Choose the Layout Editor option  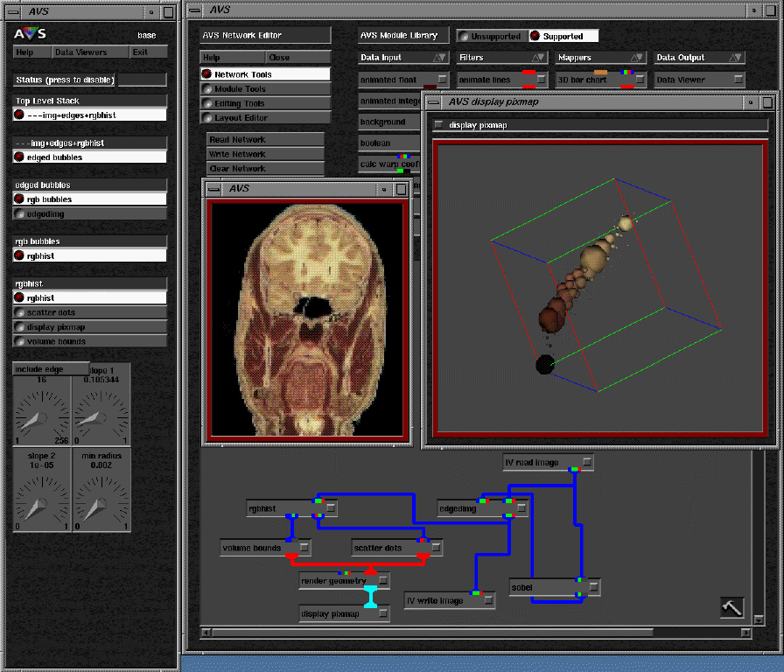point(265,117)
